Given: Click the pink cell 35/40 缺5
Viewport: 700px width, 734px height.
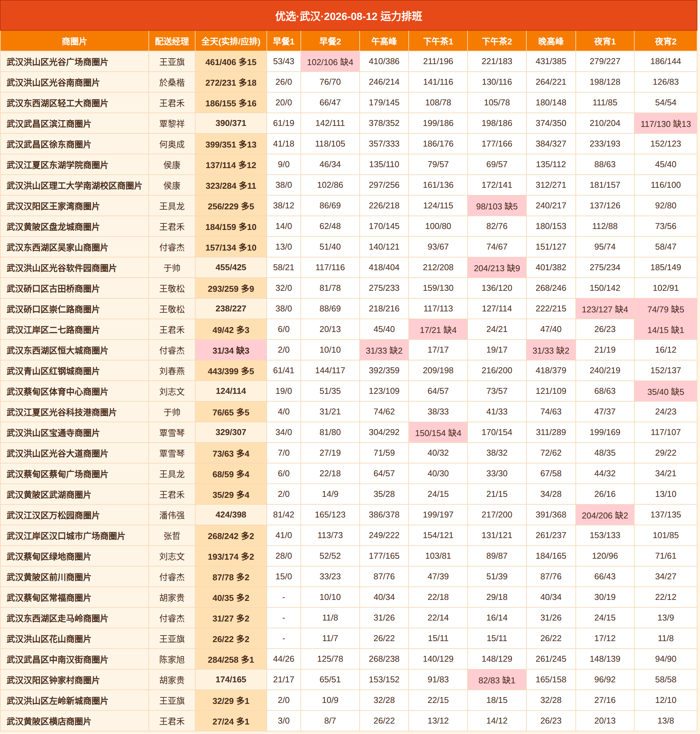Looking at the screenshot, I should click(666, 391).
